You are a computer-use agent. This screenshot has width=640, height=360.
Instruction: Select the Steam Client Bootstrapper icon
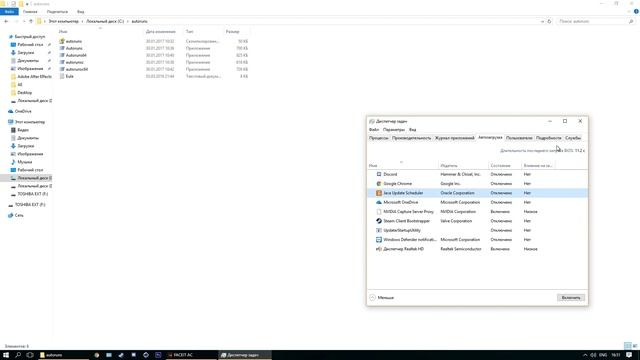(x=379, y=221)
